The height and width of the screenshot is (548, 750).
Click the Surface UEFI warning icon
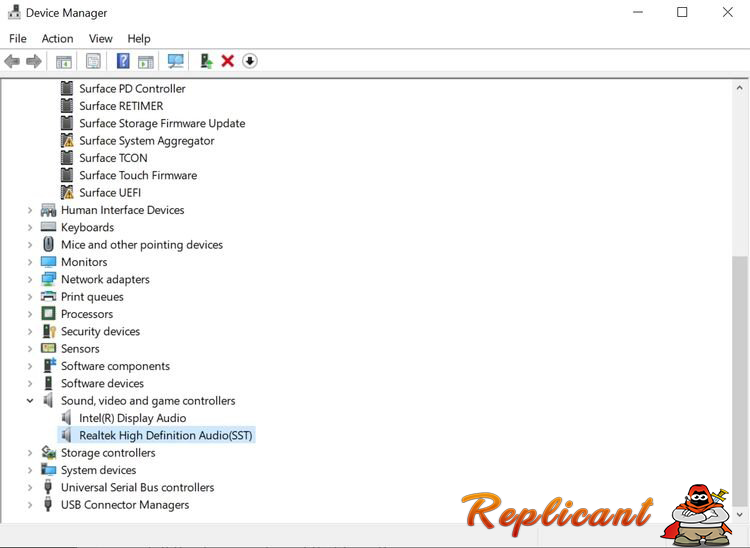(x=67, y=193)
